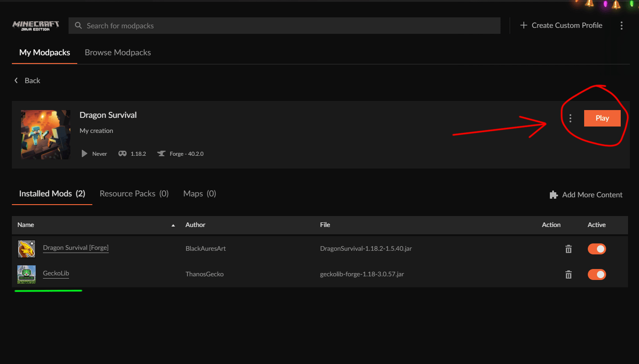The width and height of the screenshot is (639, 364).
Task: Launch the modpack with the Play button
Action: [x=602, y=118]
